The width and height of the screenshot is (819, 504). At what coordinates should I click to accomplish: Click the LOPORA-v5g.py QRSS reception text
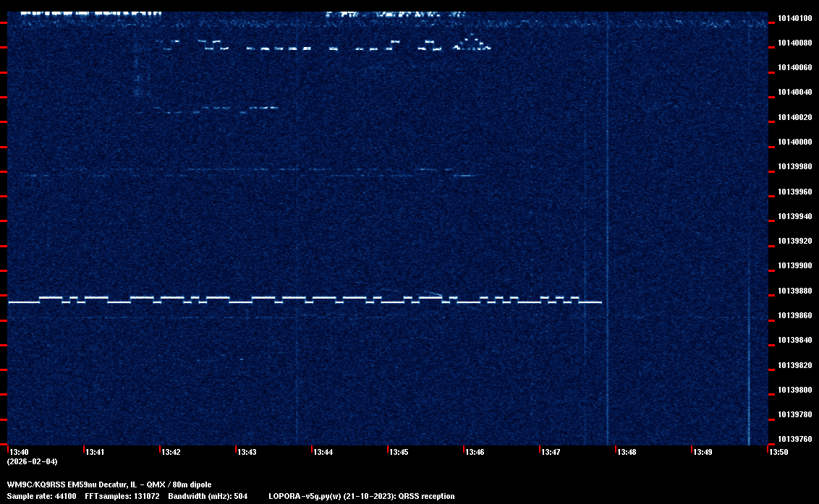click(x=361, y=496)
